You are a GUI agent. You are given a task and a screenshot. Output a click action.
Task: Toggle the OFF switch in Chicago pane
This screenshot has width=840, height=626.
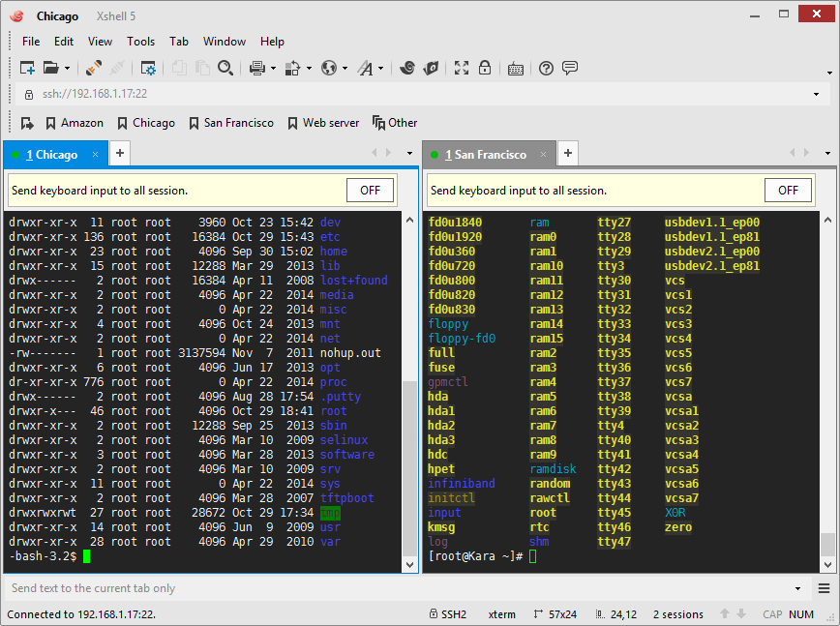[370, 190]
